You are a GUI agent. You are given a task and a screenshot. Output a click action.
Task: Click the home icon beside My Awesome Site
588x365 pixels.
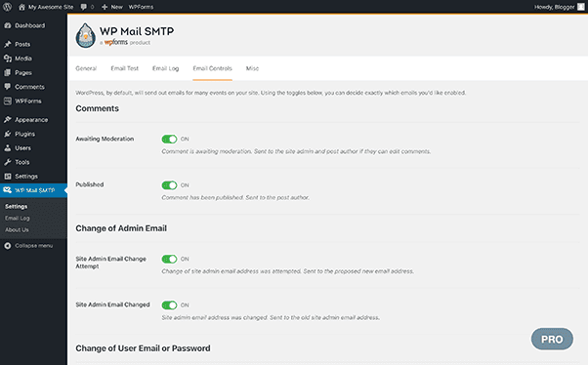coord(21,7)
